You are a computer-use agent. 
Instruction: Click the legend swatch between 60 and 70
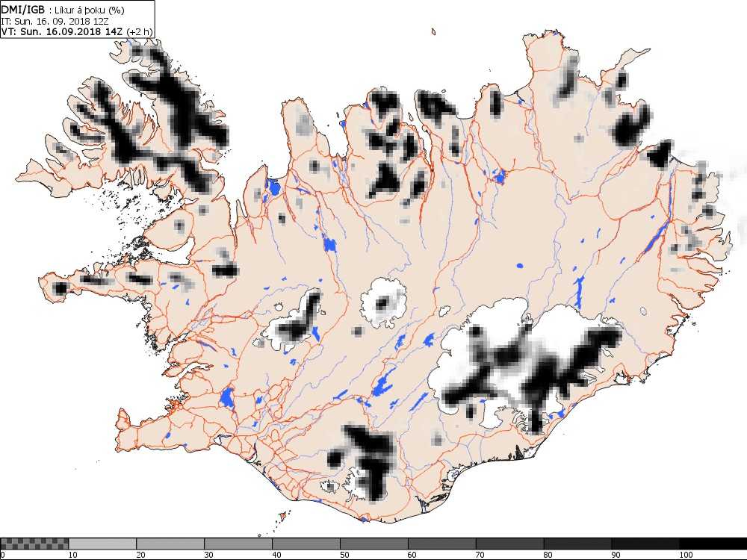[x=442, y=544]
